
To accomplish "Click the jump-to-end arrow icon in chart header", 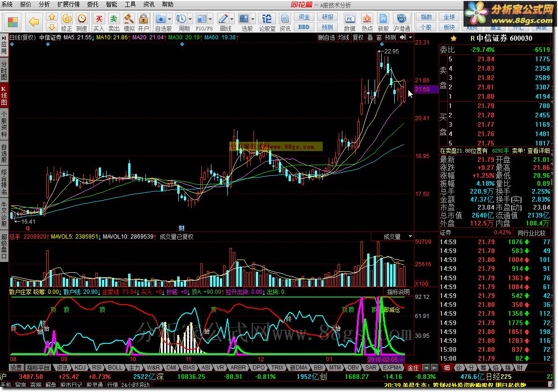I will point(403,37).
